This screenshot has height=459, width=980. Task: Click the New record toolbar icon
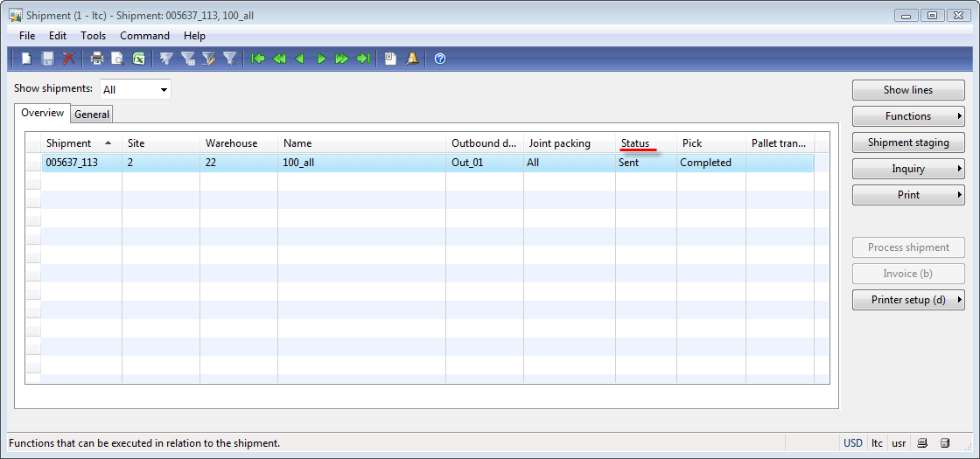click(26, 59)
